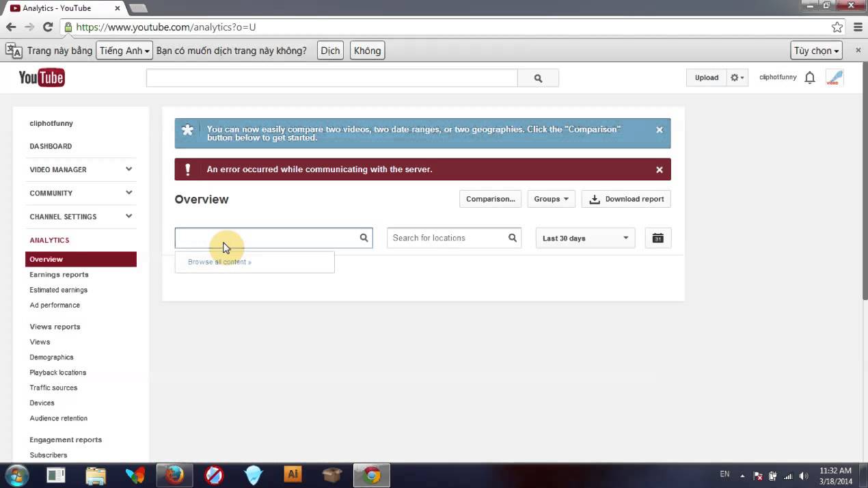Viewport: 868px width, 488px height.
Task: Dismiss the blue comparison info banner
Action: pyautogui.click(x=660, y=130)
